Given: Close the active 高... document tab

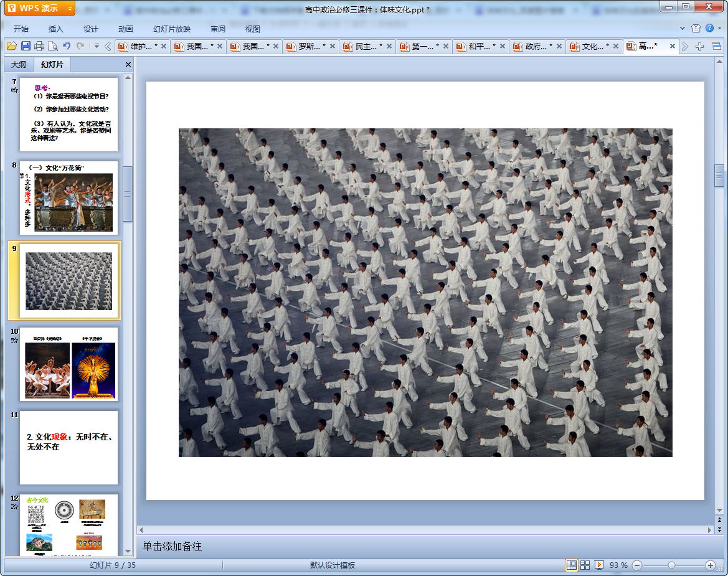Looking at the screenshot, I should coord(673,46).
